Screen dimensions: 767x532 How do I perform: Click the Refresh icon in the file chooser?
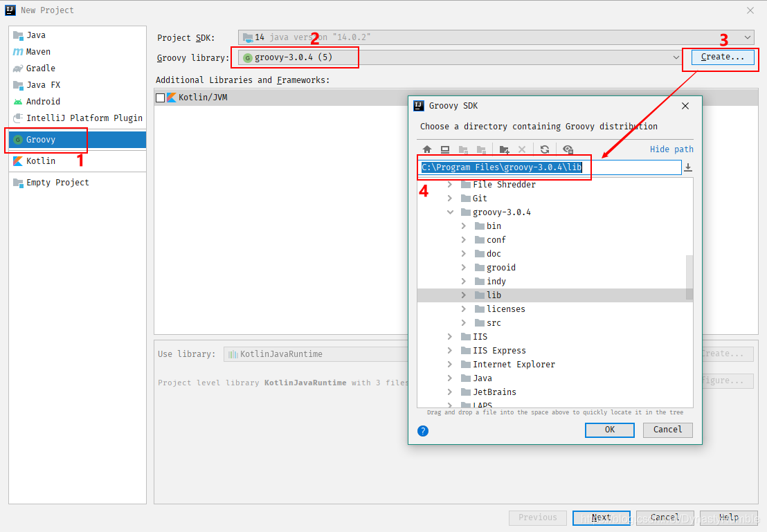545,149
